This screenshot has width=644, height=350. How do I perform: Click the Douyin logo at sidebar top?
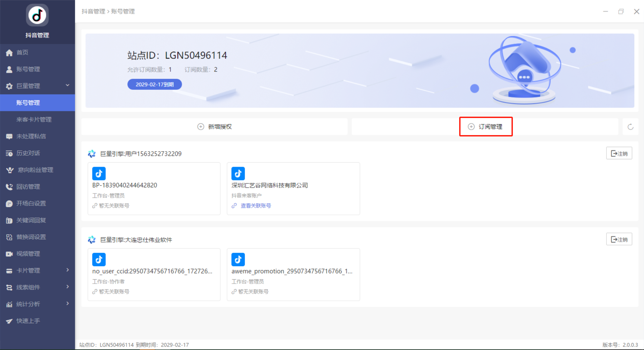[x=37, y=15]
